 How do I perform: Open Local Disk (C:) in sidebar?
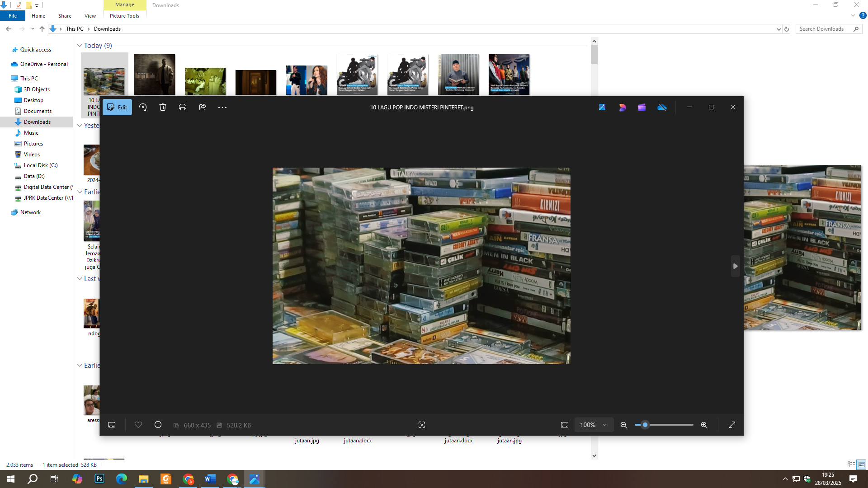(41, 165)
